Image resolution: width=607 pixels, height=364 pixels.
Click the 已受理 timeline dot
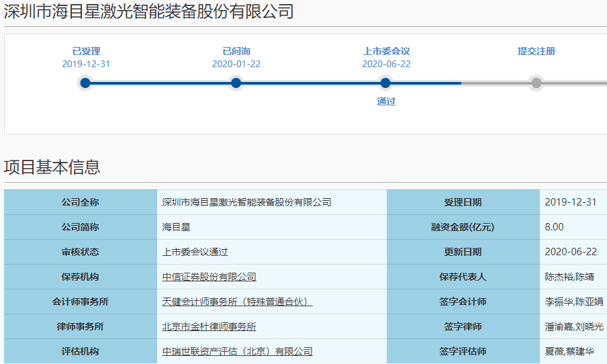tap(85, 83)
